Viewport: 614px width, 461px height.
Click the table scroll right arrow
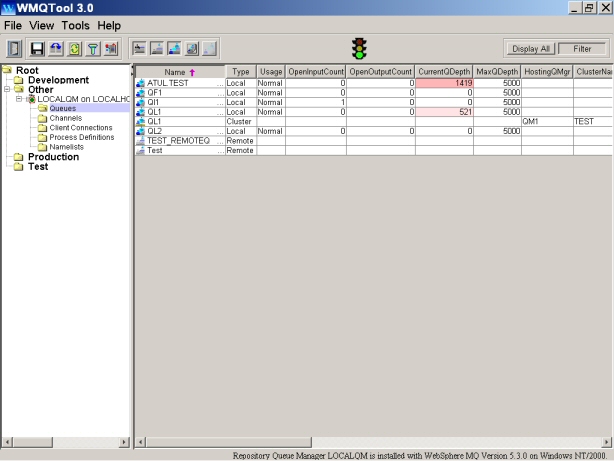point(606,442)
